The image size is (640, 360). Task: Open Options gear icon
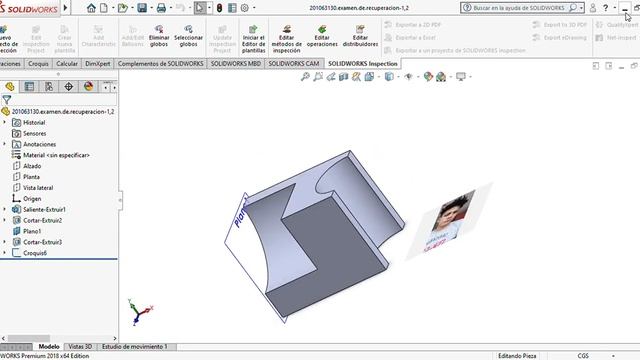(x=244, y=8)
